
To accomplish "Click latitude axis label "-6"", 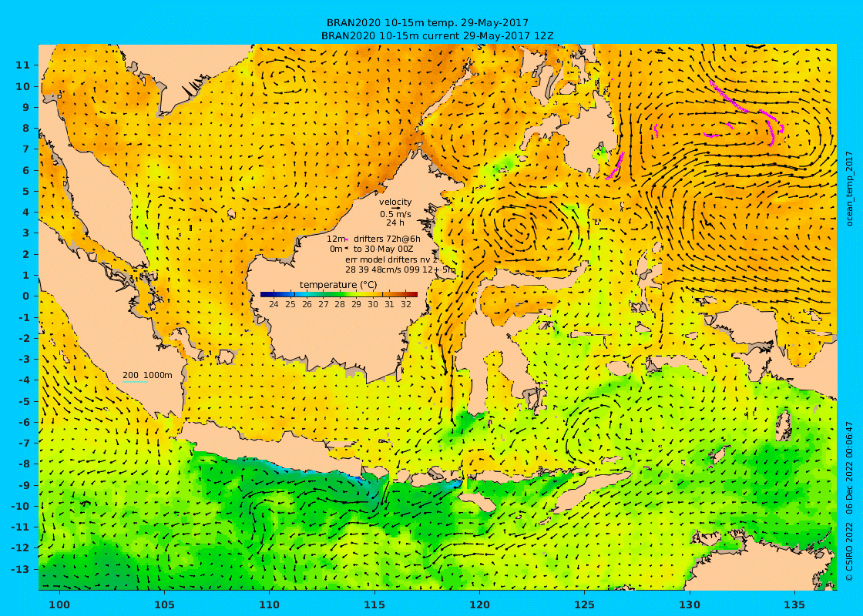I will pos(24,422).
